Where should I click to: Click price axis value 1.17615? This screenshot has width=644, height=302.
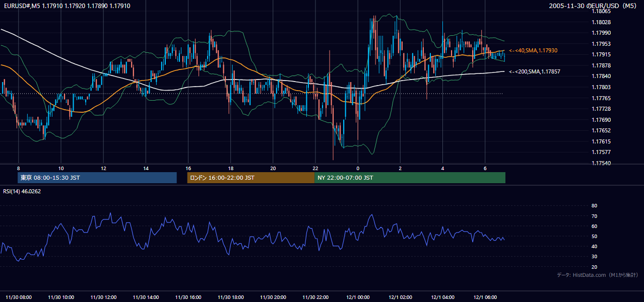[x=602, y=141]
